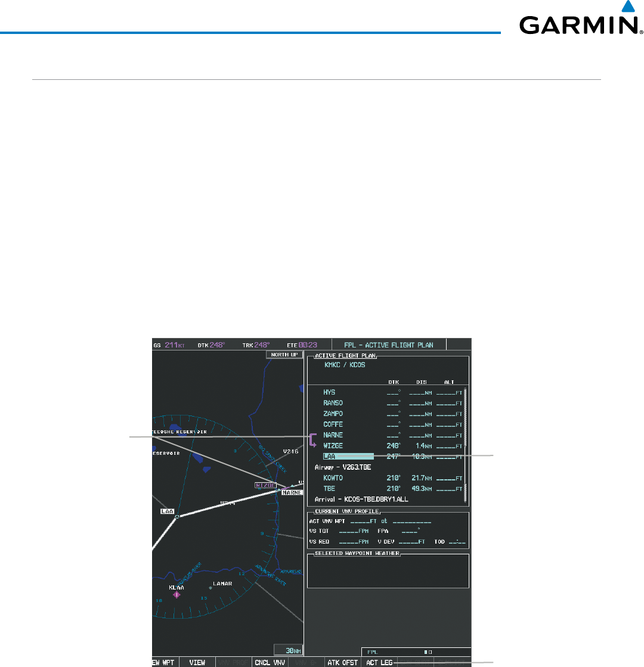This screenshot has width=644, height=667.
Task: Click the magenta active leg arrow
Action: (313, 440)
